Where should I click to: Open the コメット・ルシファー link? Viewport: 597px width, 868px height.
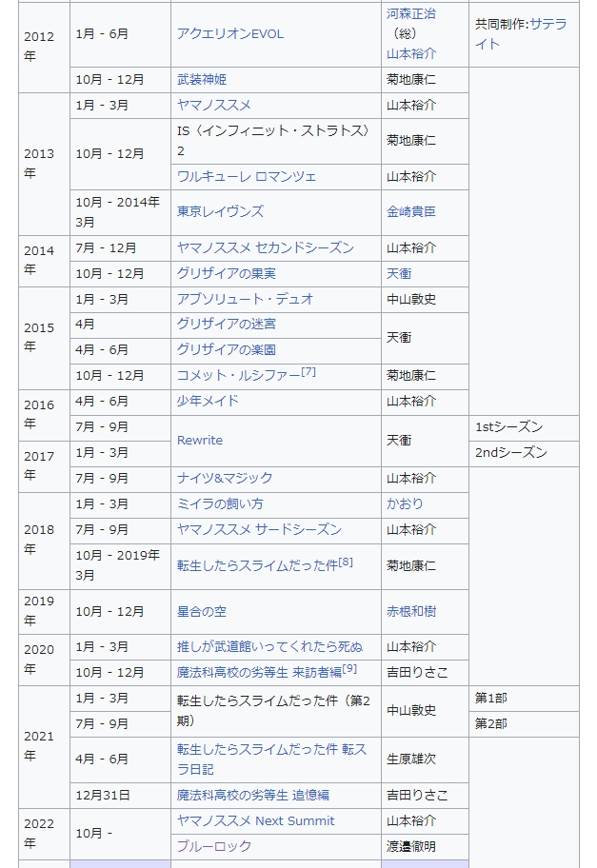point(239,376)
